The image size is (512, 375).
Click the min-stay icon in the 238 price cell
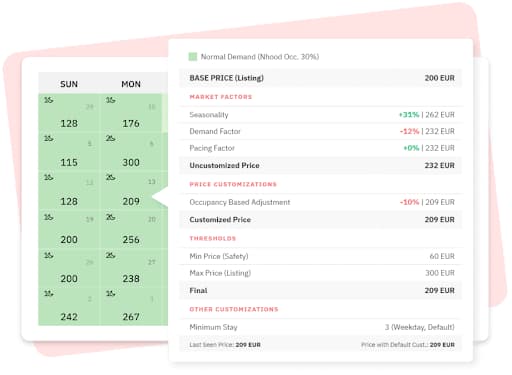[111, 256]
